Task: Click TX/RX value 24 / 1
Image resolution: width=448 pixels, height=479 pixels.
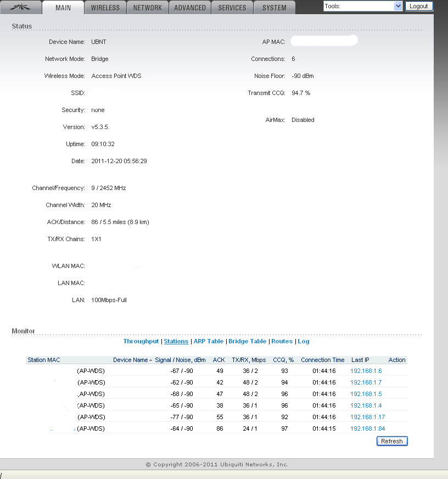Action: coord(250,428)
